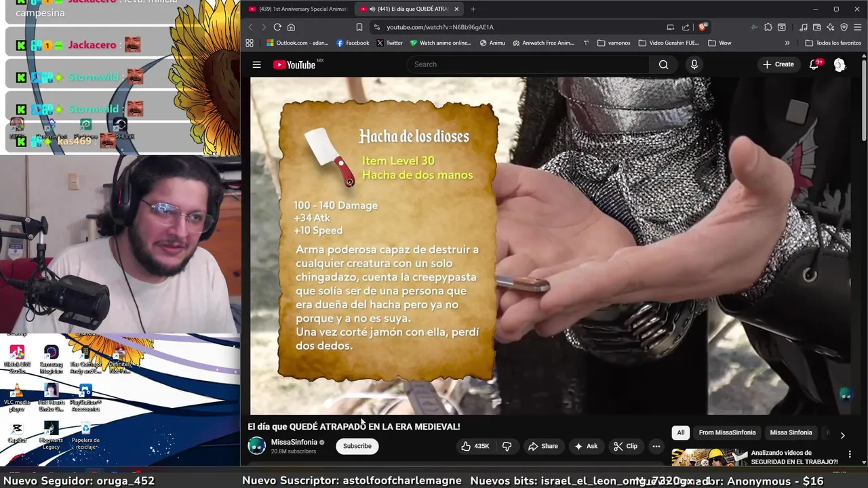Reload the YouTube page

[x=277, y=27]
